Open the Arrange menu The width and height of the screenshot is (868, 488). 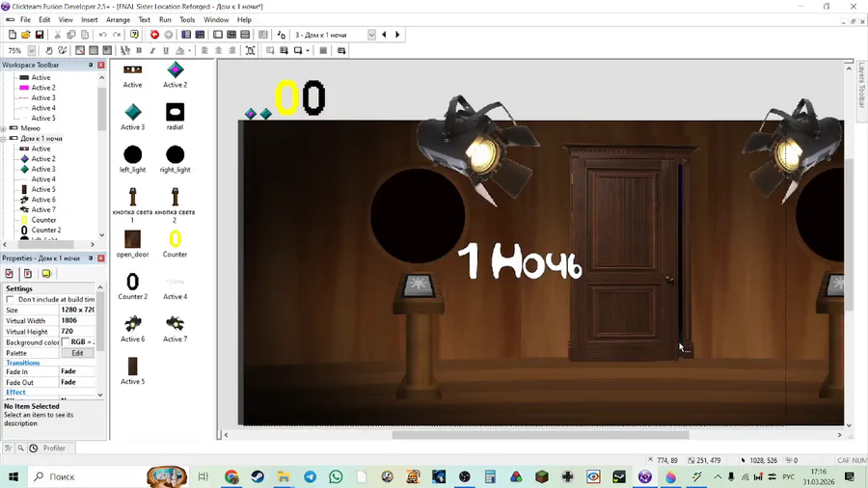[118, 19]
